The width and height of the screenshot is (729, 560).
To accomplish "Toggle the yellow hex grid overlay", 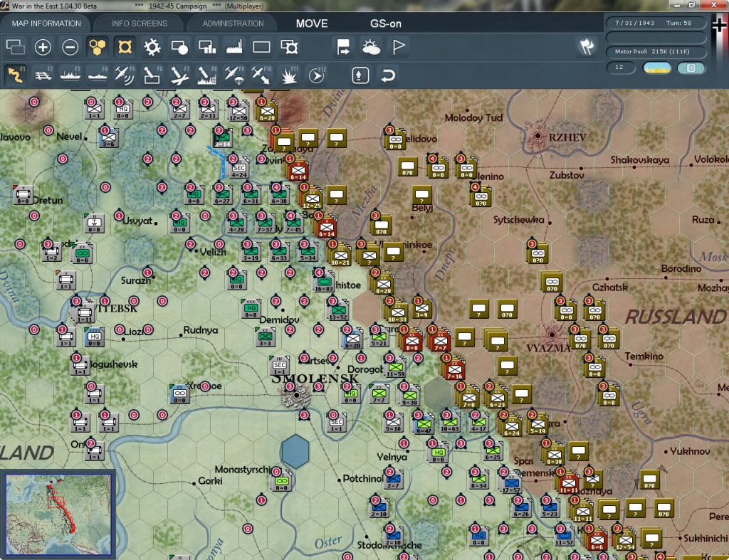I will coord(97,47).
